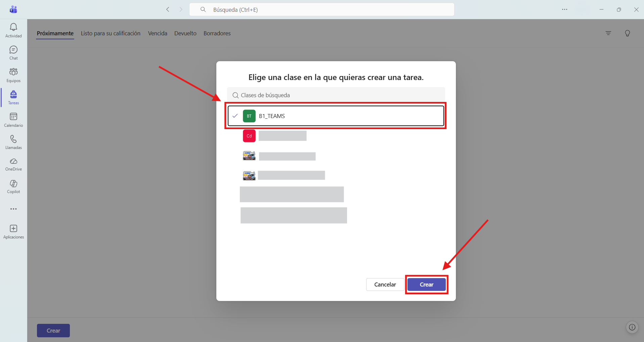Click the Teams logo icon

(13, 9)
